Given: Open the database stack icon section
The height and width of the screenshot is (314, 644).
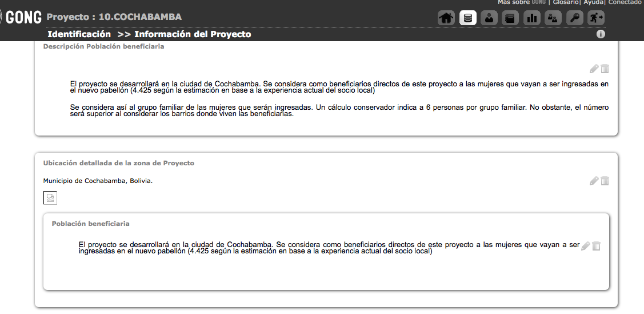Looking at the screenshot, I should tap(467, 18).
